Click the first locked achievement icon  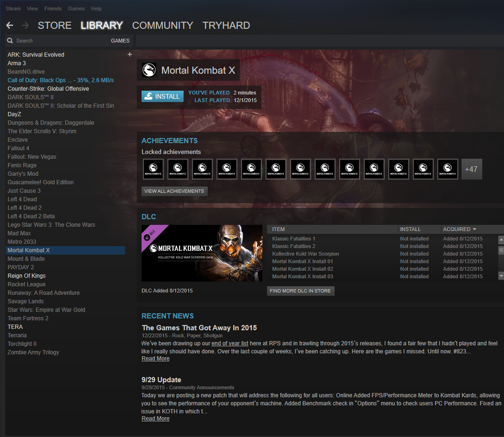(153, 169)
